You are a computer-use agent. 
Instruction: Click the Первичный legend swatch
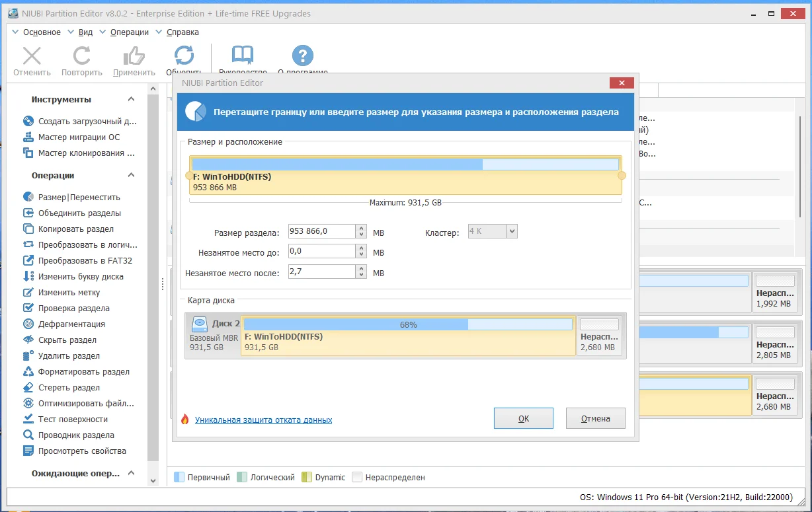[x=179, y=477]
